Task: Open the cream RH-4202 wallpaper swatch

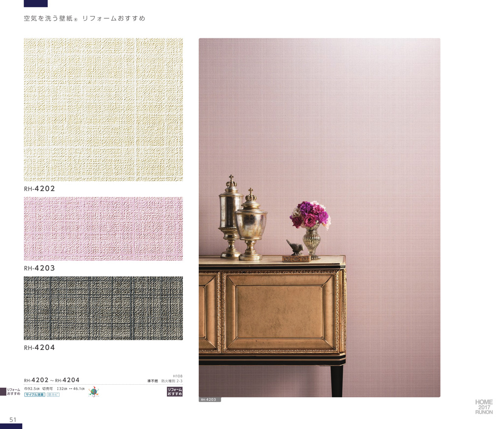Action: point(103,110)
